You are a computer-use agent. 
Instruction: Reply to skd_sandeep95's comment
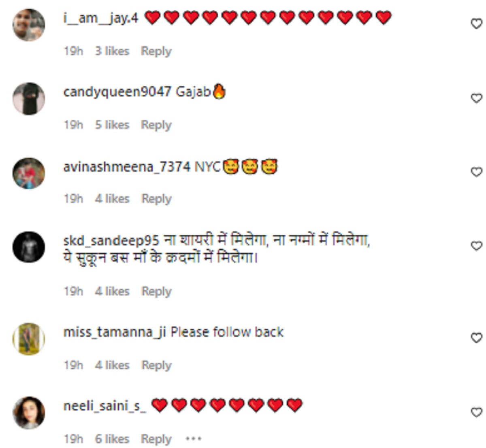(156, 291)
